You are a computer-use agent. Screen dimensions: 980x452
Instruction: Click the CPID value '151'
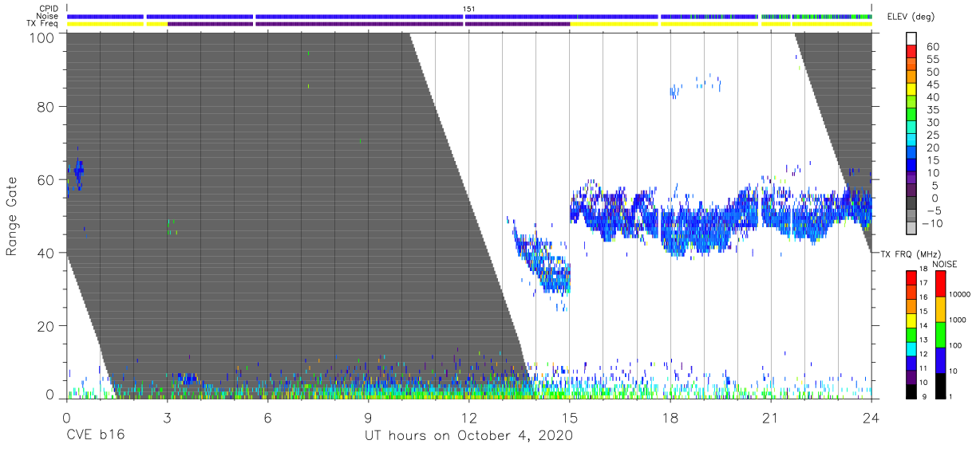[x=469, y=9]
